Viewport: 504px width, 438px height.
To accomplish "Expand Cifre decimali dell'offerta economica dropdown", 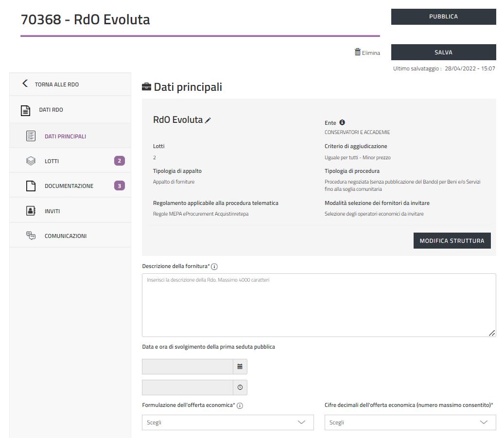I will point(410,422).
